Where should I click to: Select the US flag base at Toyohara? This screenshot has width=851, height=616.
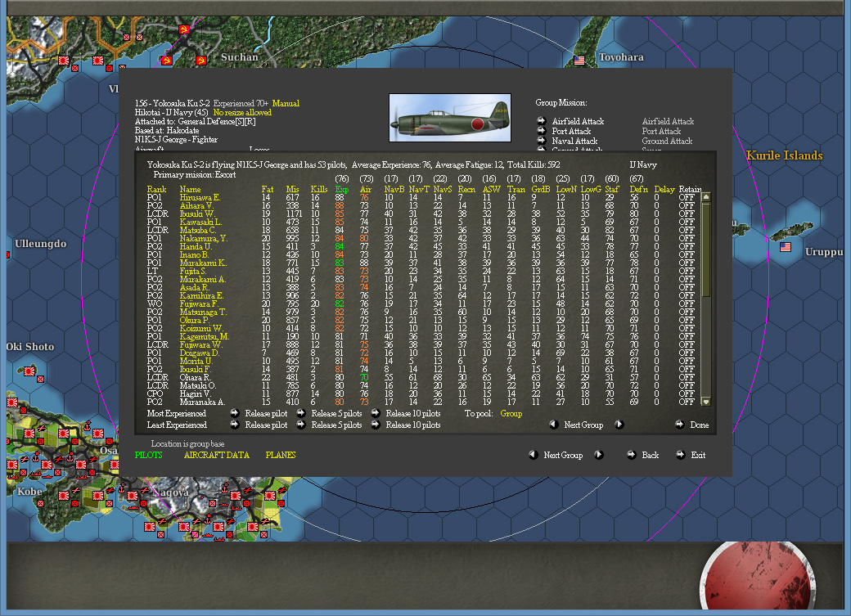[579, 61]
